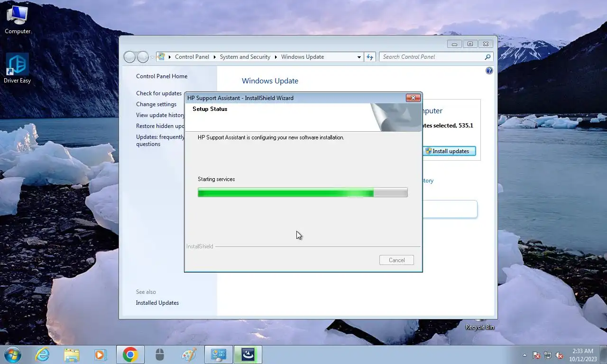Image resolution: width=607 pixels, height=364 pixels.
Task: Open Action Center flag tray icon
Action: click(536, 355)
